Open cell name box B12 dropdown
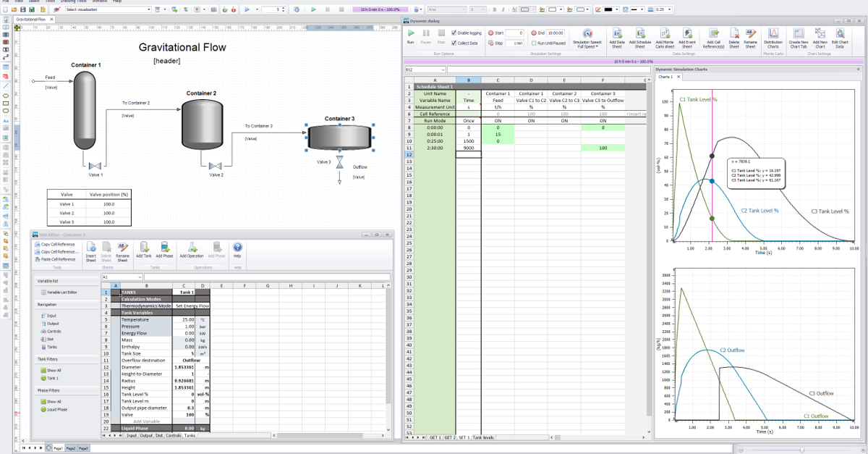The image size is (868, 454). pos(442,70)
